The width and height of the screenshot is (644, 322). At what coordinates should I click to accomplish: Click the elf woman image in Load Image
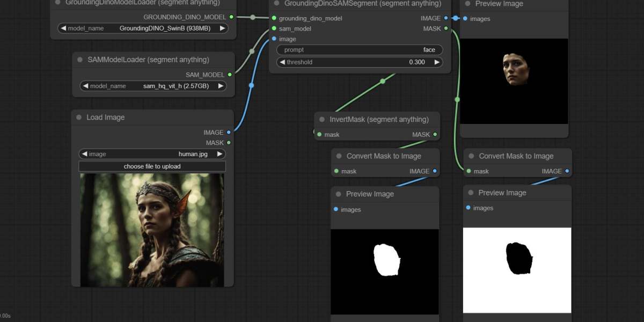click(152, 230)
